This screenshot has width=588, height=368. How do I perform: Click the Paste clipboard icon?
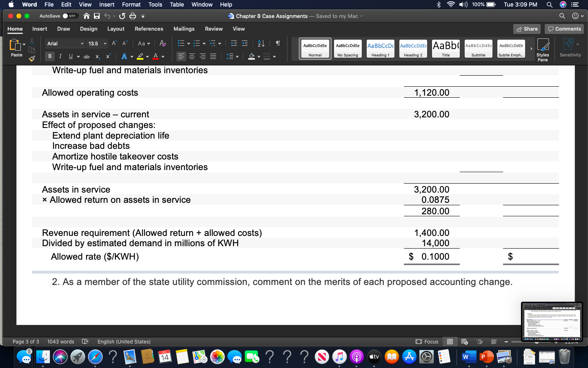click(15, 45)
